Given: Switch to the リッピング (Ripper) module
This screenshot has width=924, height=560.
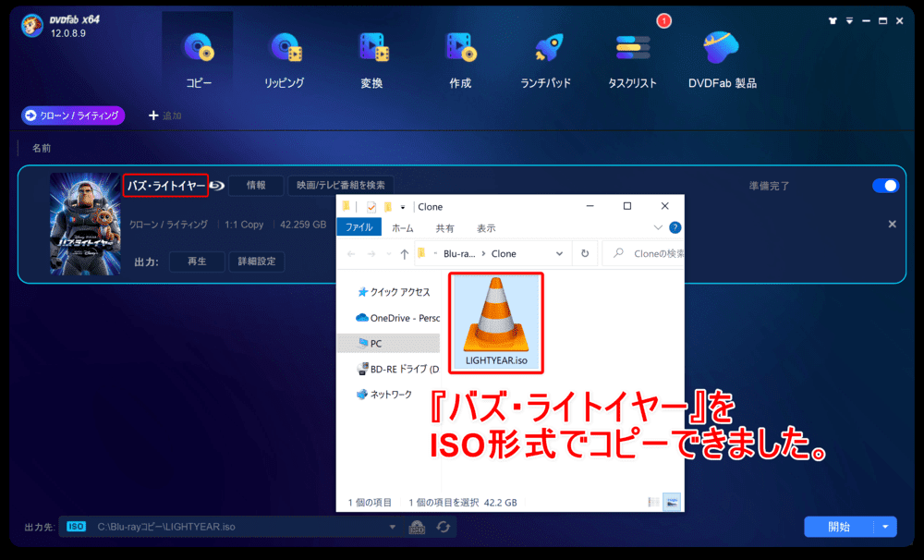Looking at the screenshot, I should tap(284, 57).
